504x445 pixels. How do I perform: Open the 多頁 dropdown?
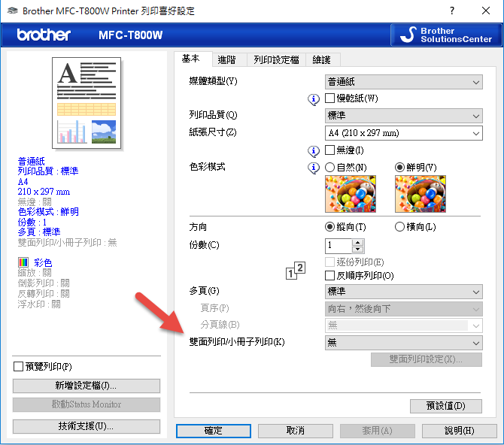pos(404,292)
